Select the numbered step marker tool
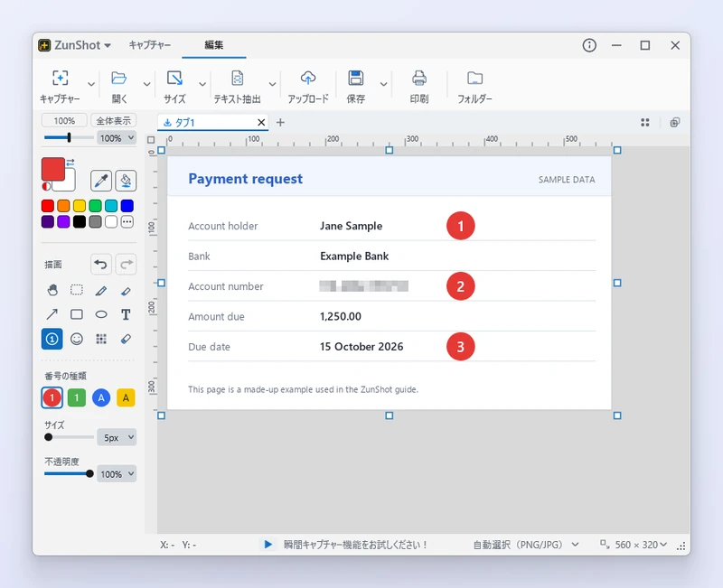This screenshot has width=723, height=588. (52, 339)
